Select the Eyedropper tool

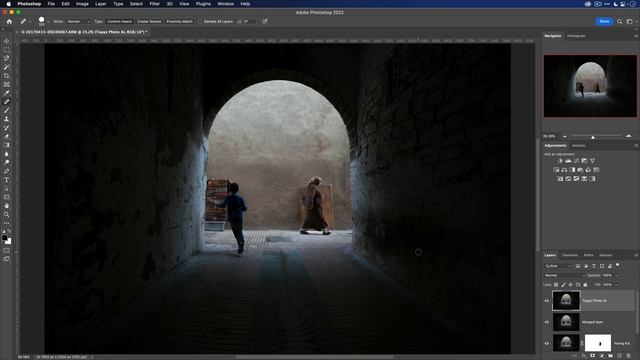pos(7,93)
